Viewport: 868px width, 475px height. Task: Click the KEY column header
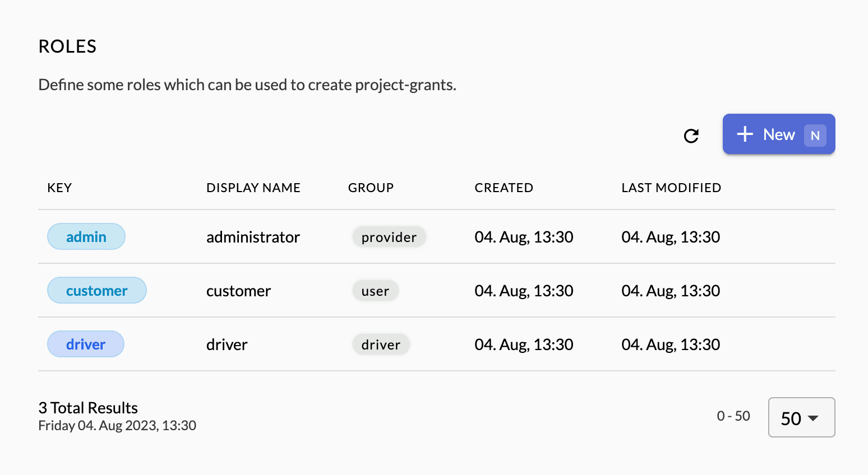[59, 188]
